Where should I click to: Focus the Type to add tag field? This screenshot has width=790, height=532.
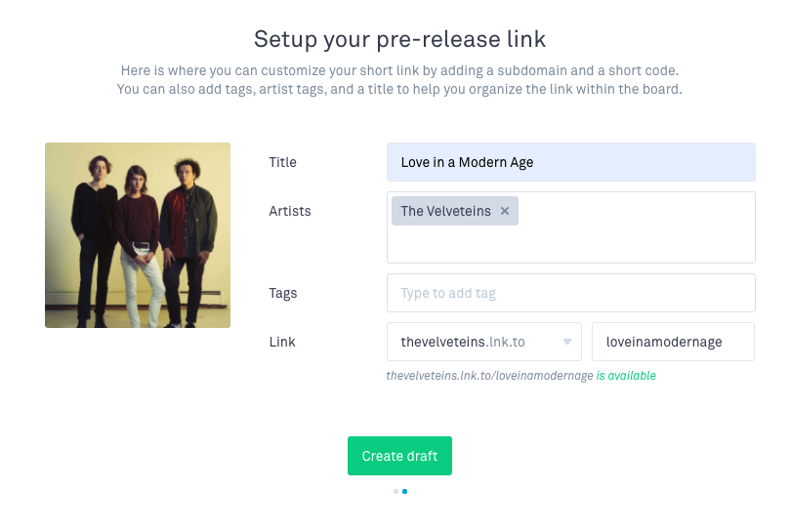571,293
